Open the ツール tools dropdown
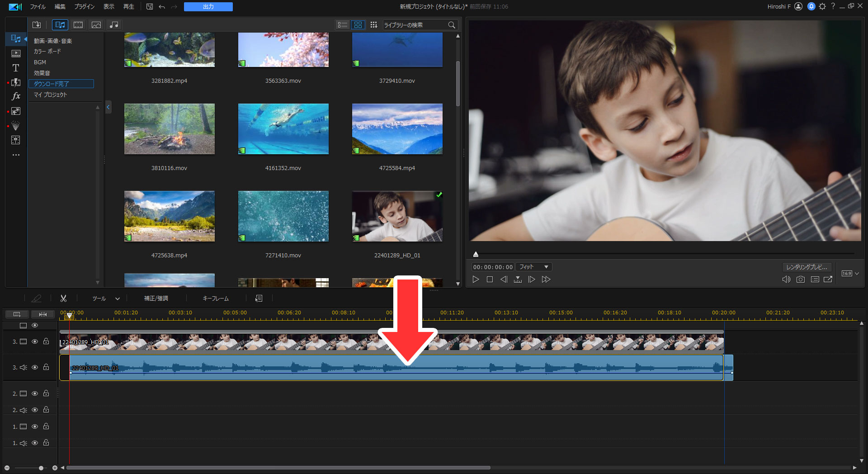Viewport: 868px width, 474px height. pos(106,299)
